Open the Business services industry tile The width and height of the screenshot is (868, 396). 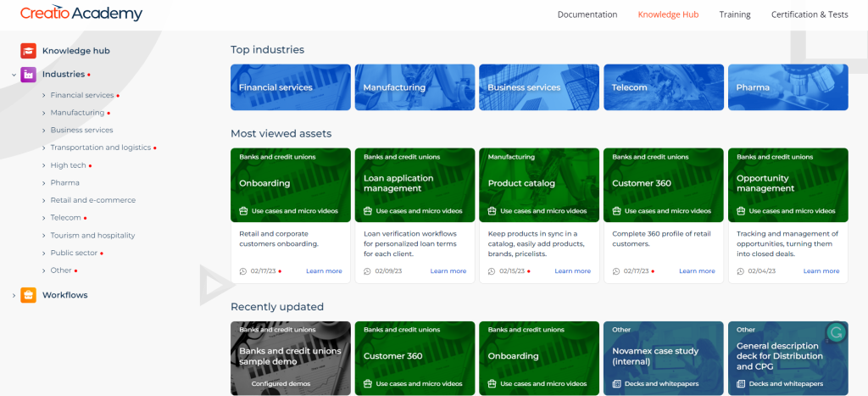(539, 87)
